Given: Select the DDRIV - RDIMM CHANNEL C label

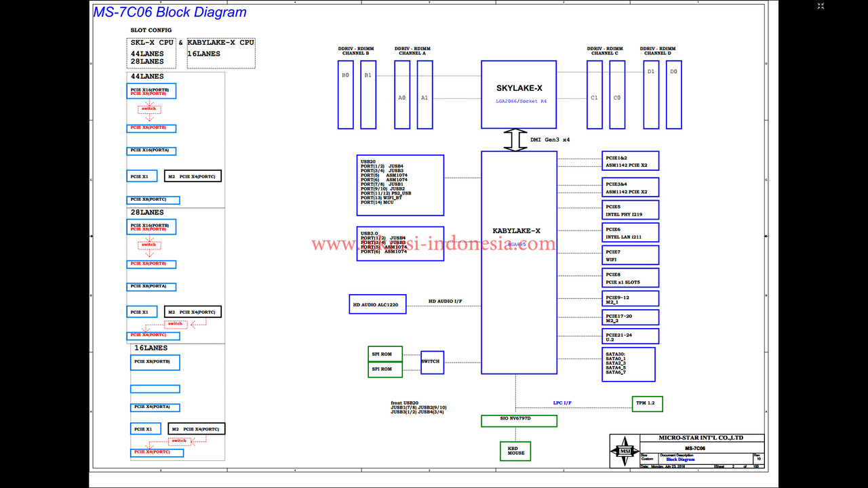Looking at the screenshot, I should [x=605, y=51].
